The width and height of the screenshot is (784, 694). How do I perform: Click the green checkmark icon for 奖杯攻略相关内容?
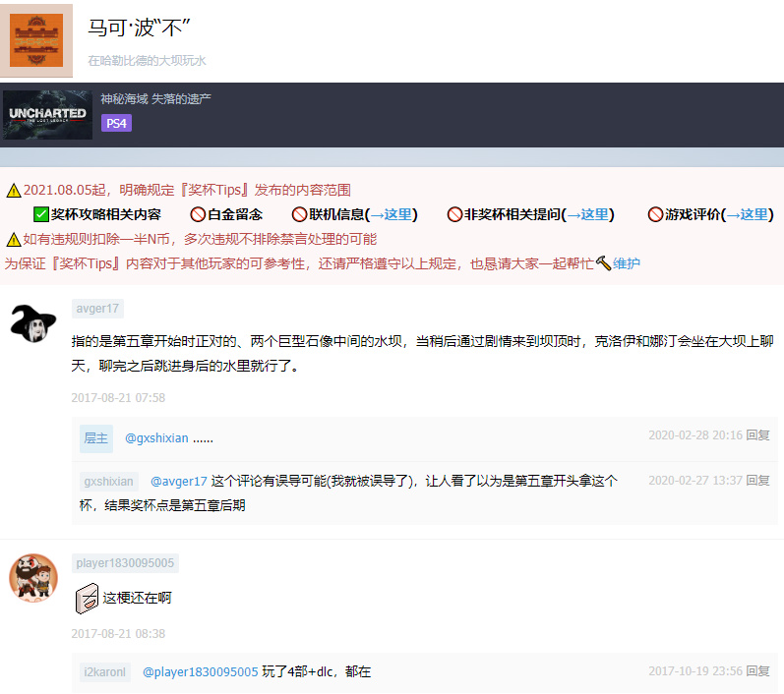[x=41, y=214]
